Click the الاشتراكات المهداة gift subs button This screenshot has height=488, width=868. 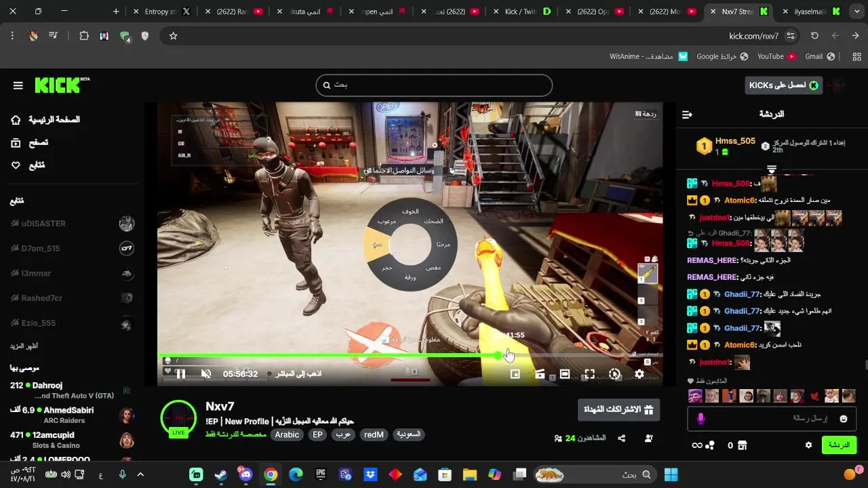(618, 409)
